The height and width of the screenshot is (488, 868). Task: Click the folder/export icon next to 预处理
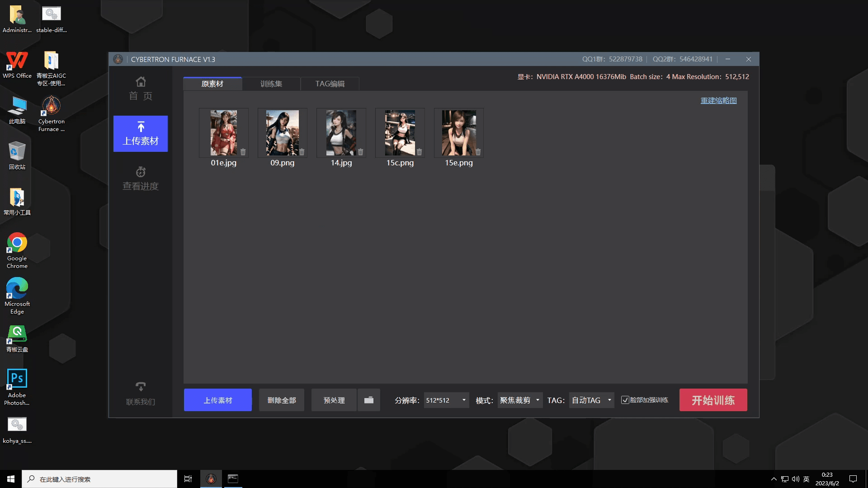[x=369, y=400]
